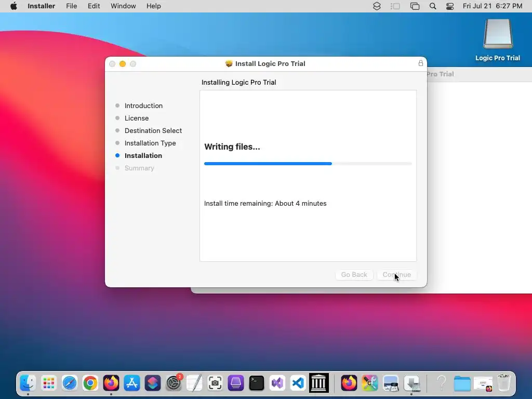Click the Continue button
This screenshot has height=399, width=532.
[x=396, y=274]
